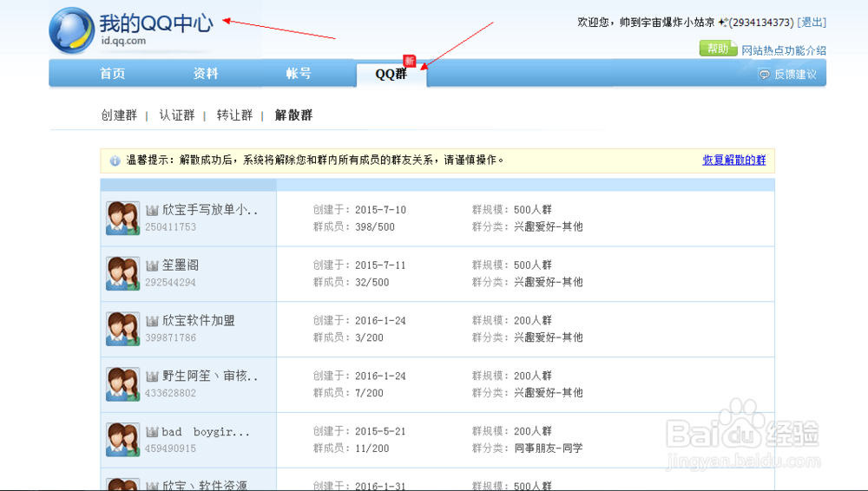Viewport: 868px width, 491px height.
Task: Click the green 帮助 button
Action: (718, 49)
